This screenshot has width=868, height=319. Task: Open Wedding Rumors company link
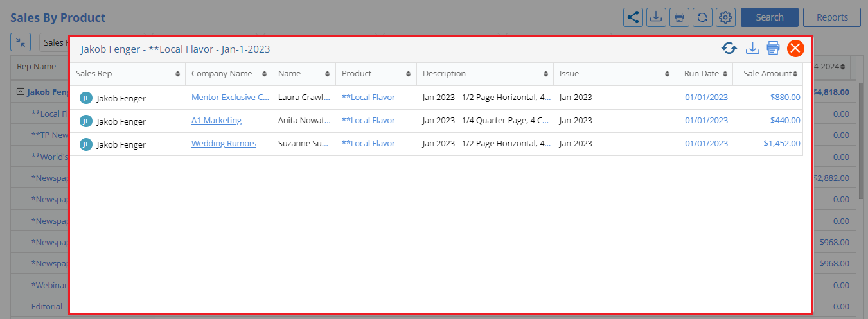tap(224, 144)
